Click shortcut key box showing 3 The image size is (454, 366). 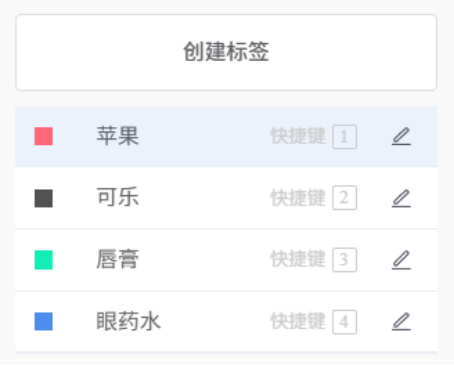coord(344,260)
